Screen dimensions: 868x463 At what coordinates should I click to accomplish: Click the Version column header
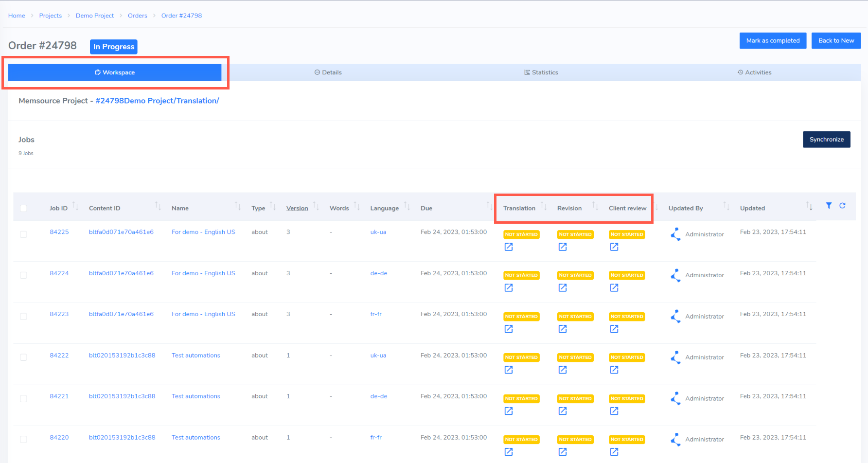[297, 208]
